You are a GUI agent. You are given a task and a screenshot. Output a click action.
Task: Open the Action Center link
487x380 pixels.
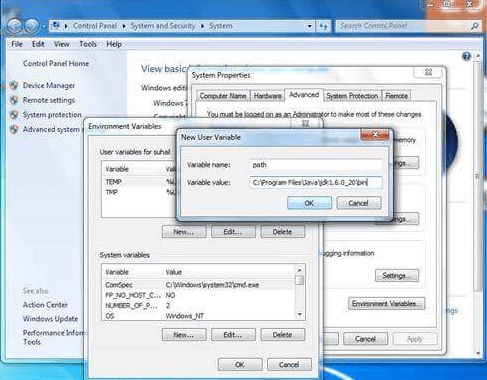pyautogui.click(x=45, y=305)
